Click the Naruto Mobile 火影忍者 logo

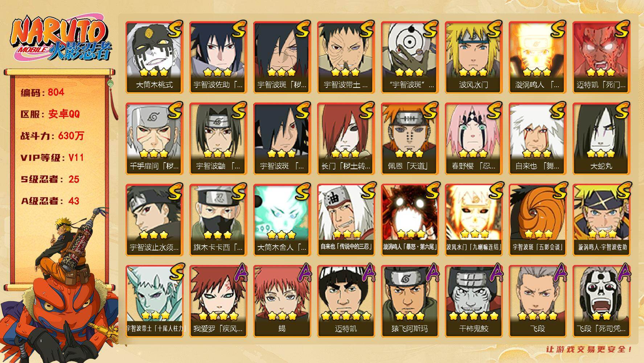tap(60, 39)
